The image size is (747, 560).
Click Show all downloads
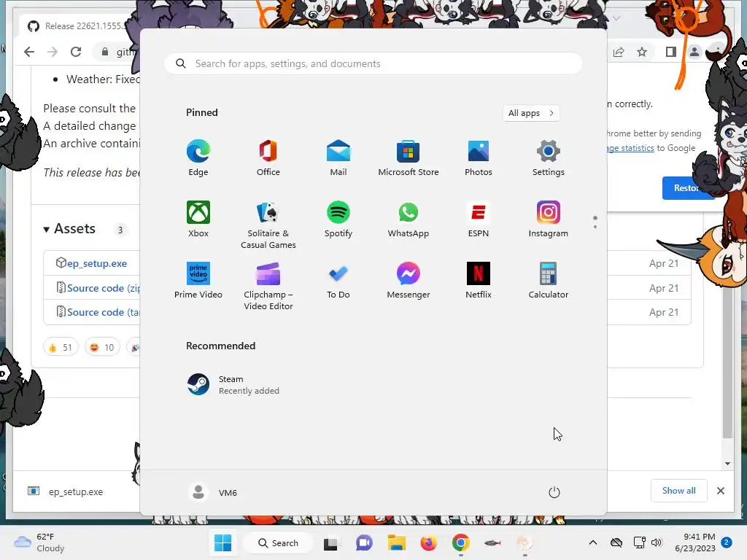679,491
